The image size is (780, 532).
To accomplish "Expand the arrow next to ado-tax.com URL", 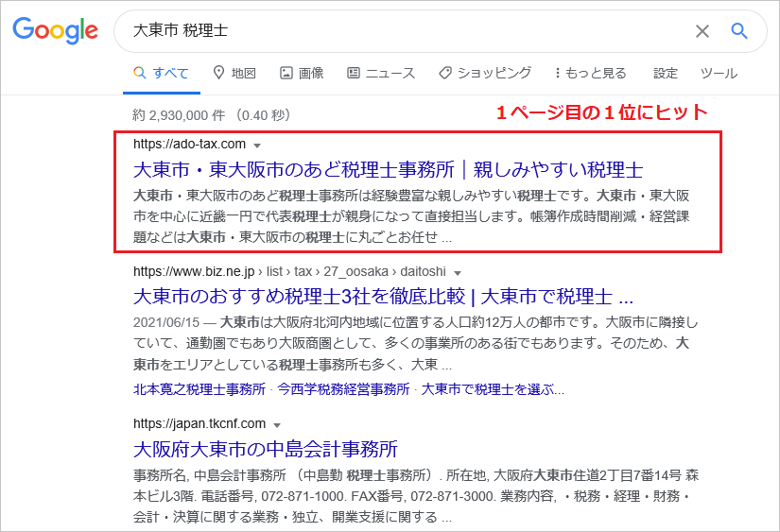I will click(257, 146).
